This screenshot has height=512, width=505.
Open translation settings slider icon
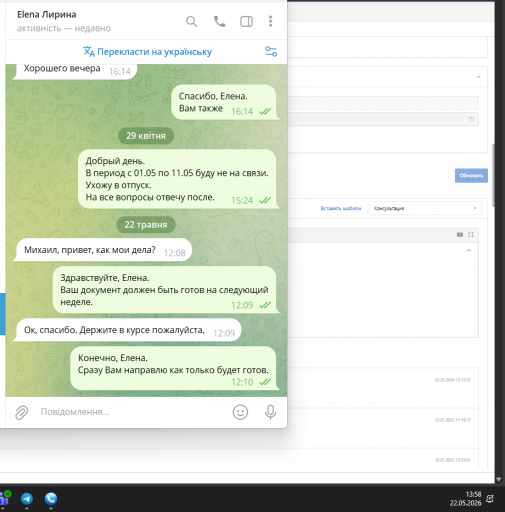[x=271, y=52]
